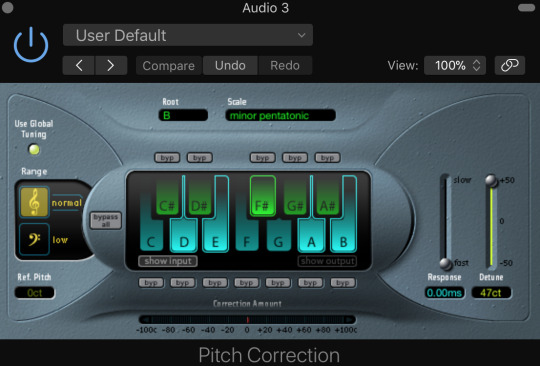This screenshot has height=366, width=540.
Task: Open the View 100% size menu
Action: (455, 65)
